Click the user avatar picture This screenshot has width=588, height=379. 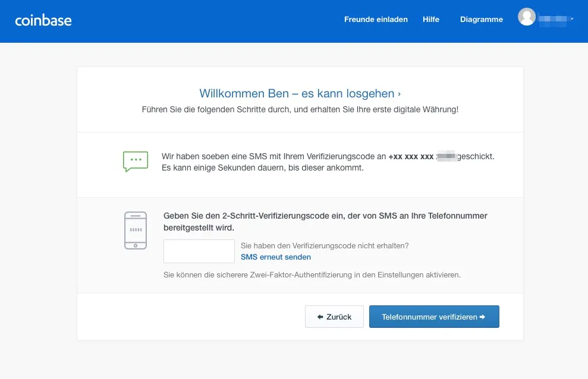click(x=527, y=17)
